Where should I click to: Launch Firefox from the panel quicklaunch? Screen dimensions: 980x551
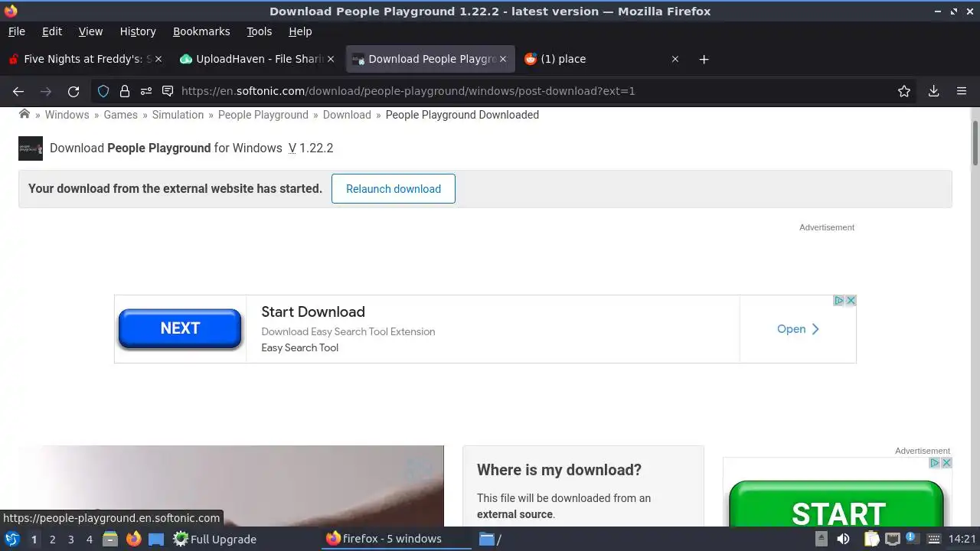133,539
